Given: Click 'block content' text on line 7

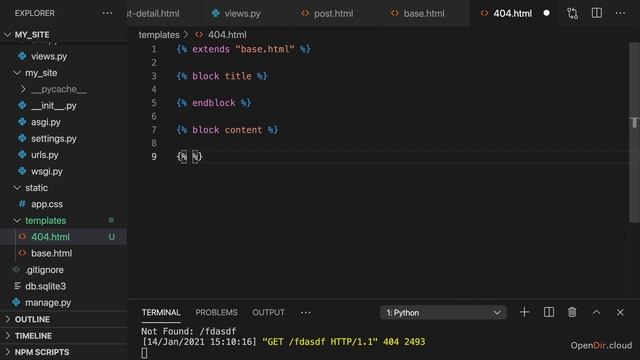Looking at the screenshot, I should [x=227, y=130].
